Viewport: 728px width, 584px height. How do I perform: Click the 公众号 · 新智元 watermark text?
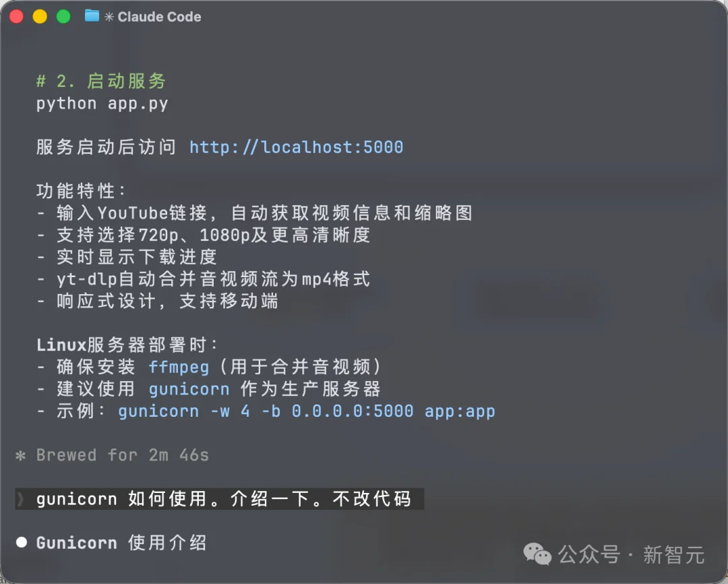click(x=632, y=554)
